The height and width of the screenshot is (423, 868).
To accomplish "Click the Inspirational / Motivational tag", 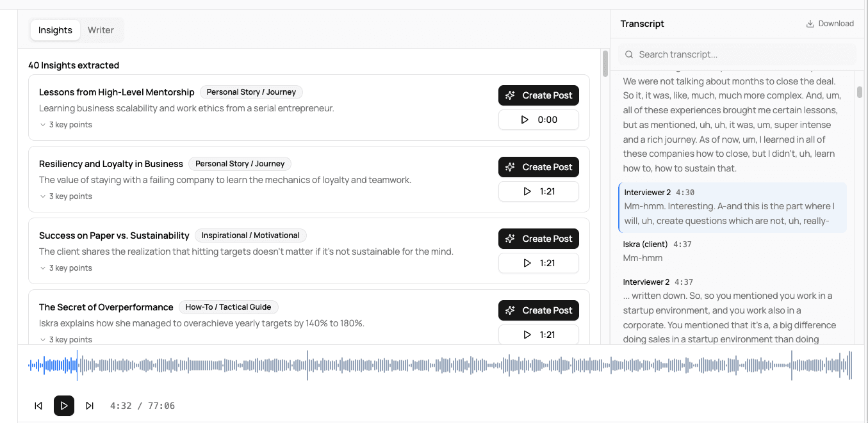I will [x=250, y=235].
